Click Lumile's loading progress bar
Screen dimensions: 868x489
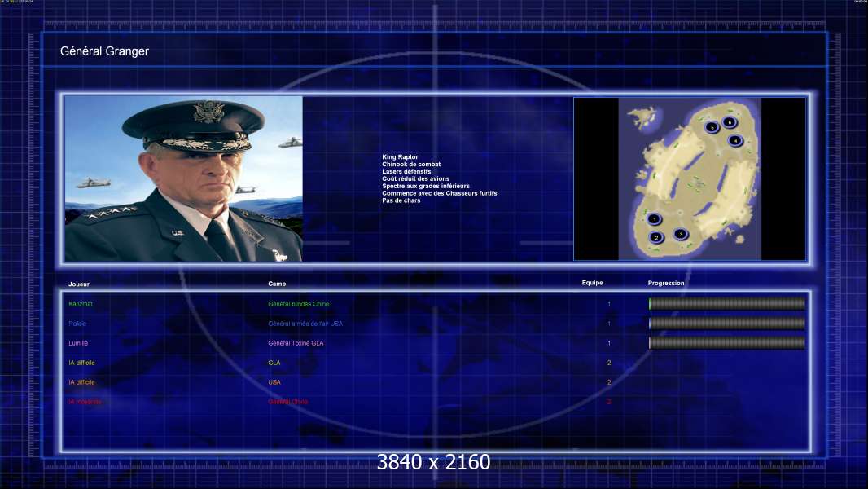click(x=727, y=343)
